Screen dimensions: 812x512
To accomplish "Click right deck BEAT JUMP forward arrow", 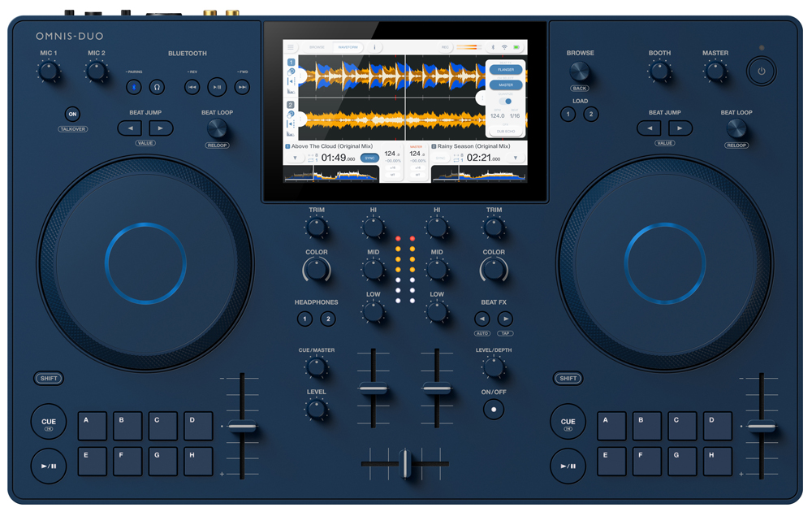I will [x=680, y=128].
